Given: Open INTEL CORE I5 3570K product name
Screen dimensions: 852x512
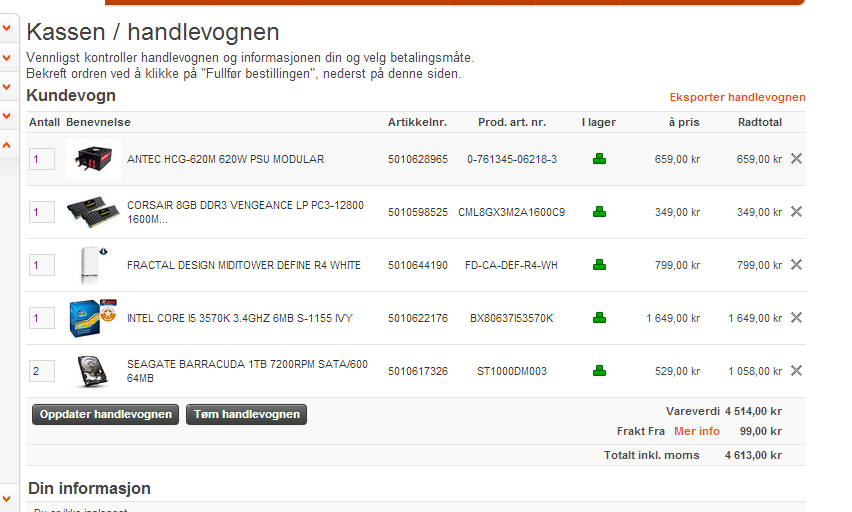Looking at the screenshot, I should click(240, 318).
